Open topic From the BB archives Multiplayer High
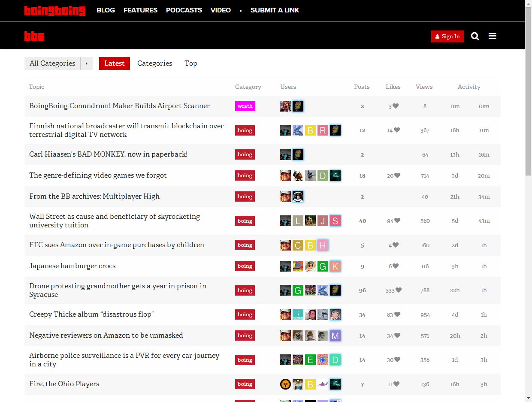532x402 pixels. tap(94, 196)
